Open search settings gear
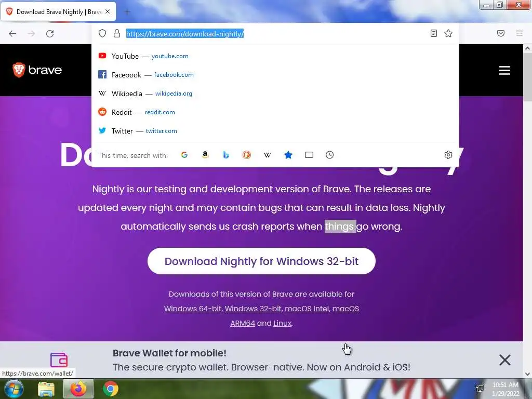Viewport: 532px width, 399px height. coord(448,155)
